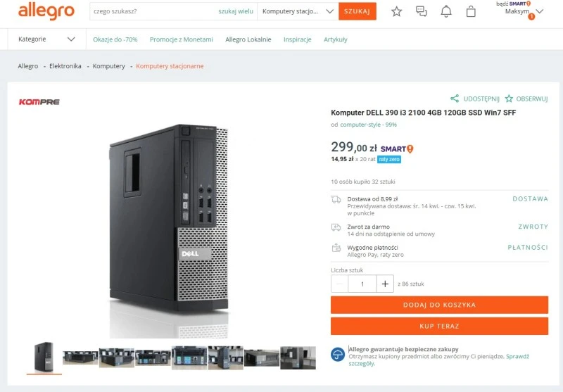563x392 pixels.
Task: Expand the Maksym account menu
Action: (539, 11)
